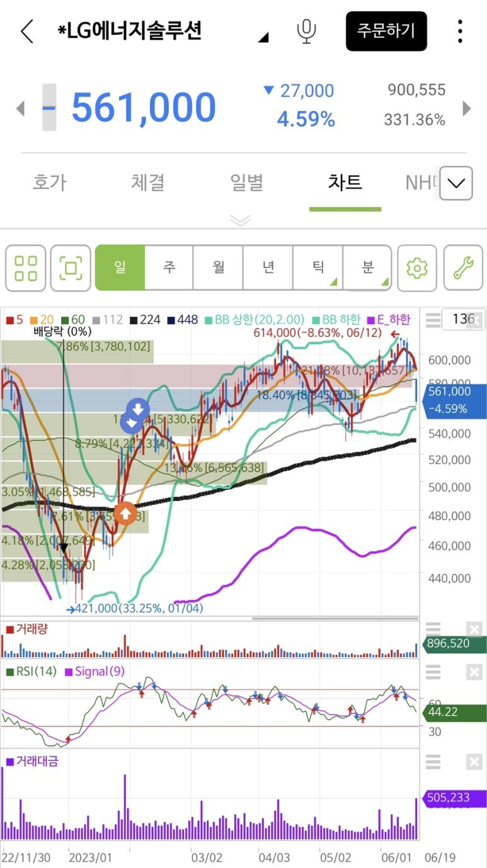Open 거래대금 panel menu handle

pos(433,762)
